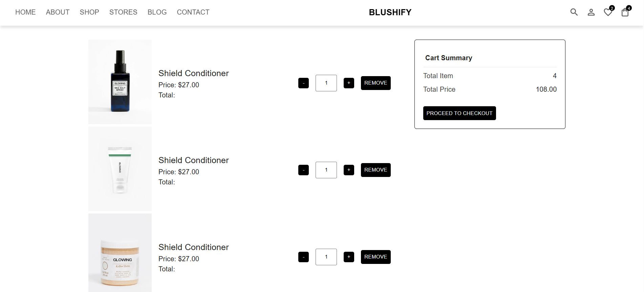Decrease quantity of third Shield Conditioner
The height and width of the screenshot is (292, 644).
click(x=303, y=257)
